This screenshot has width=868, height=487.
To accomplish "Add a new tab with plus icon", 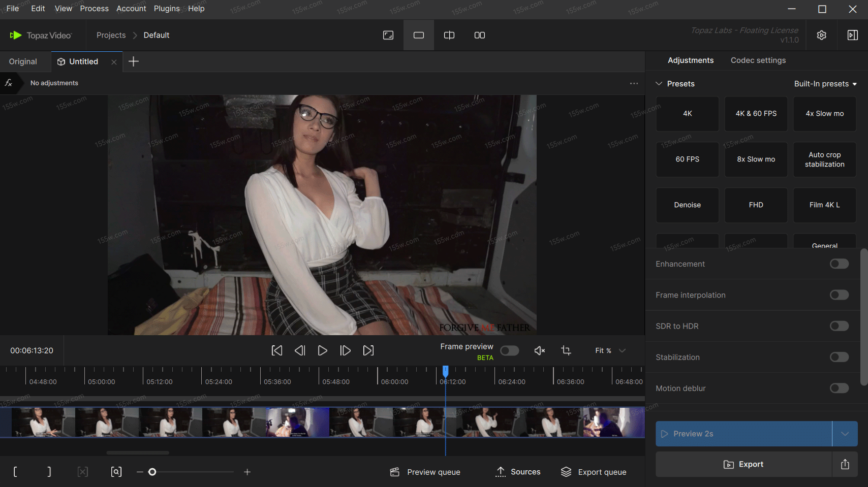I will [x=134, y=61].
